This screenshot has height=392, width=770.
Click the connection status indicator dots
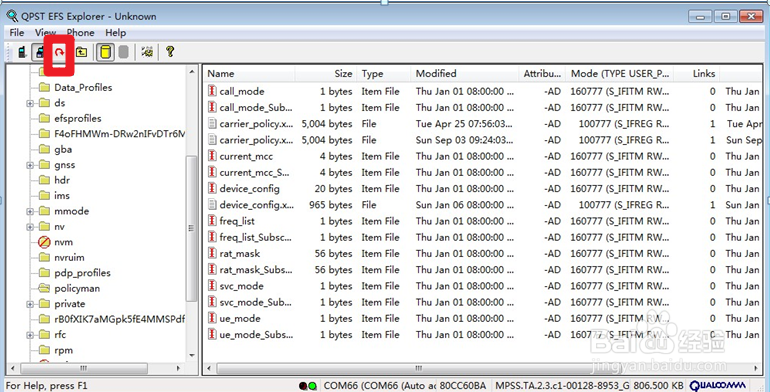[x=308, y=386]
